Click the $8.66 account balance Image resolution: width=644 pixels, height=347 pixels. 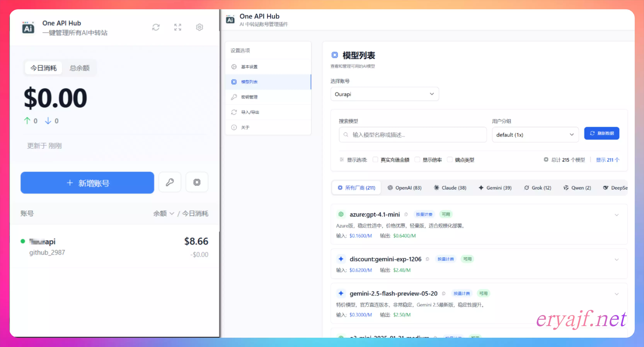(x=196, y=241)
